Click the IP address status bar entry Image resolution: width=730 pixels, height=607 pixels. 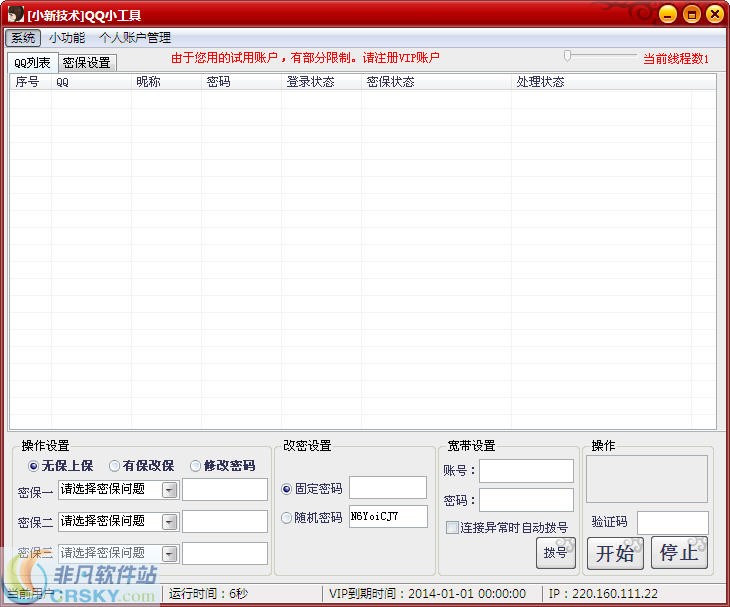pyautogui.click(x=603, y=594)
